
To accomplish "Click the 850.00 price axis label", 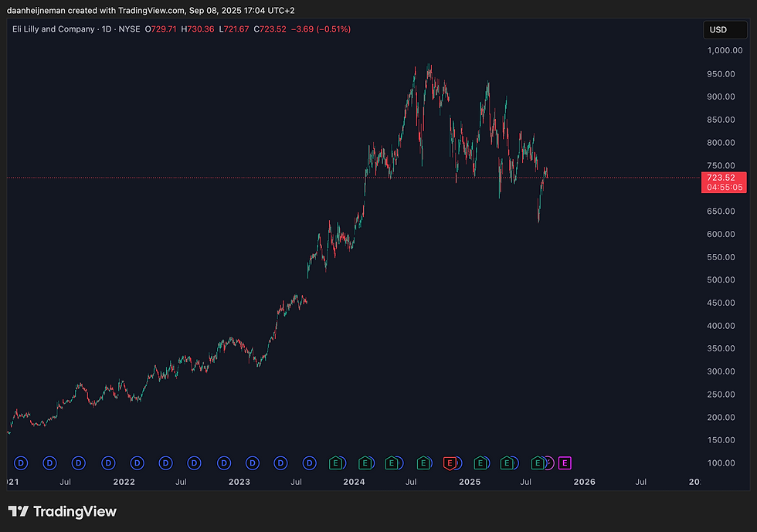I will click(x=721, y=120).
